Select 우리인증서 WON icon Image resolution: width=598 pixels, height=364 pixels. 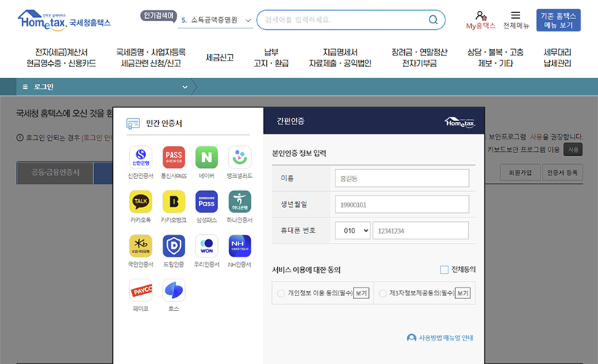point(206,246)
